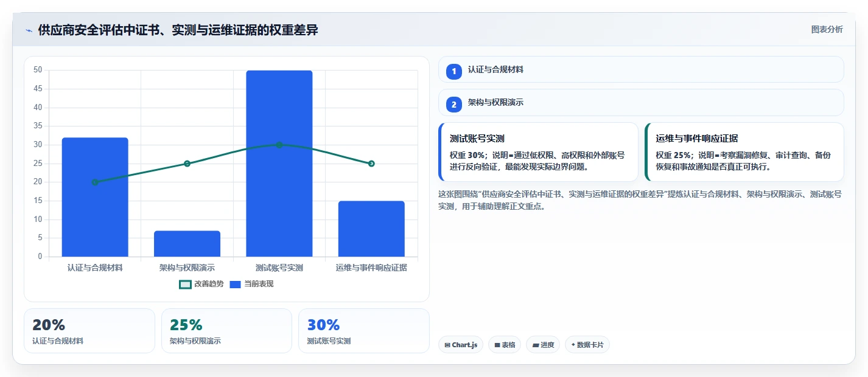Click the 权重 30% description text
This screenshot has height=377, width=868.
point(537,161)
